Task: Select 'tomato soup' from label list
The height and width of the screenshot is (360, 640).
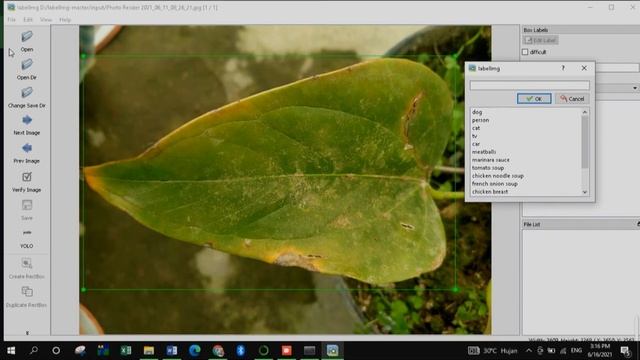Action: (488, 168)
